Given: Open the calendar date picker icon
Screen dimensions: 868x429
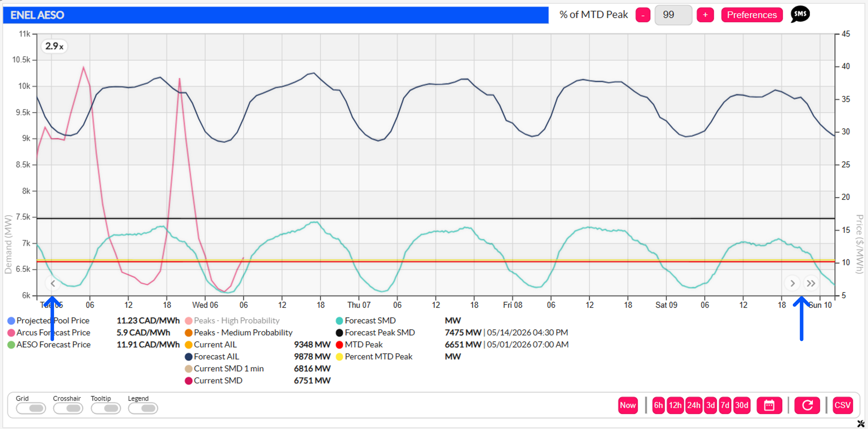Looking at the screenshot, I should 769,405.
